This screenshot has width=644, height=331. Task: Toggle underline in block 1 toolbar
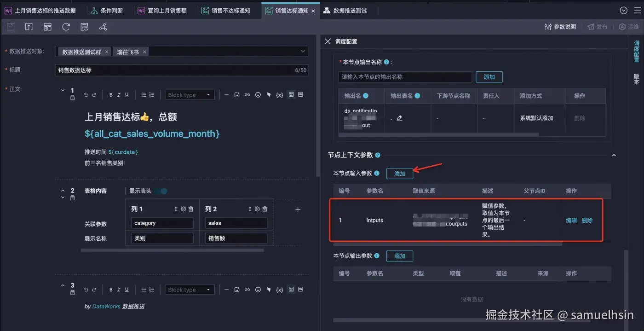tap(127, 95)
